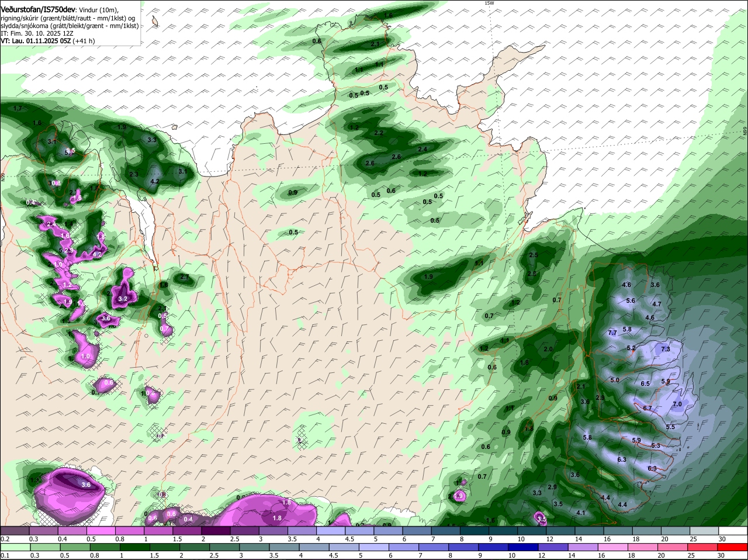The image size is (748, 560).
Task: Click the 2.4 precipitation value on the map
Action: [x=423, y=149]
